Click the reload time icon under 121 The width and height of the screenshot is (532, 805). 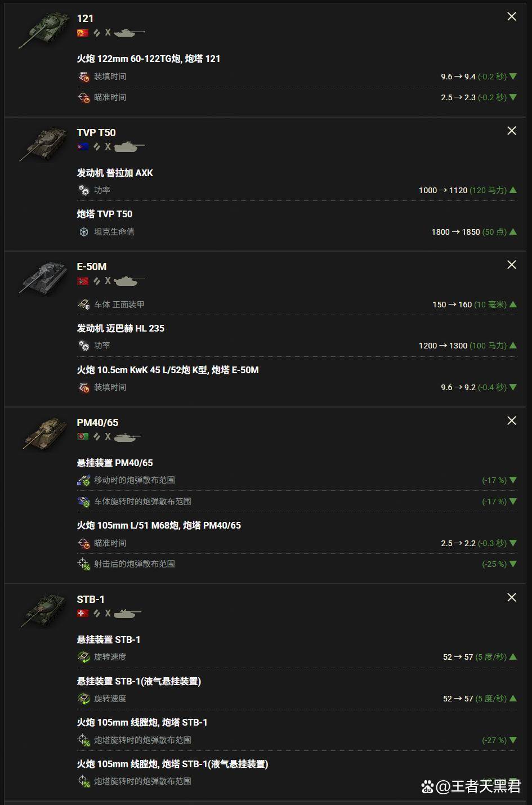click(x=84, y=77)
